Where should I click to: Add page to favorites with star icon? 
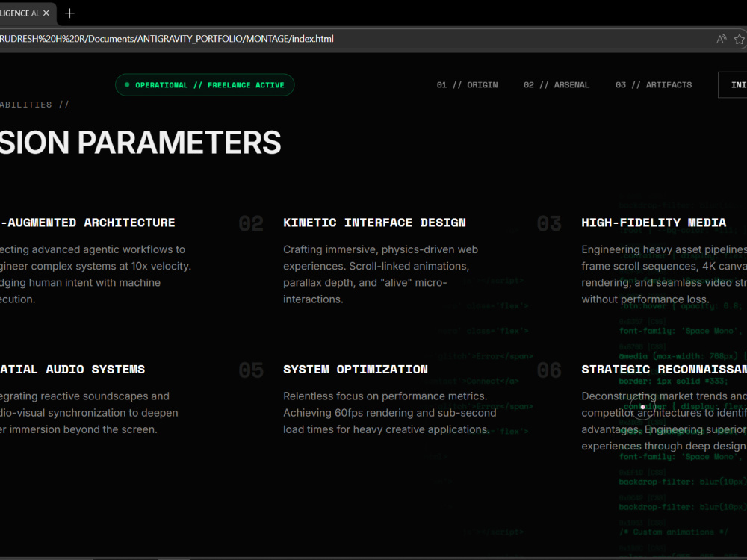pyautogui.click(x=740, y=39)
